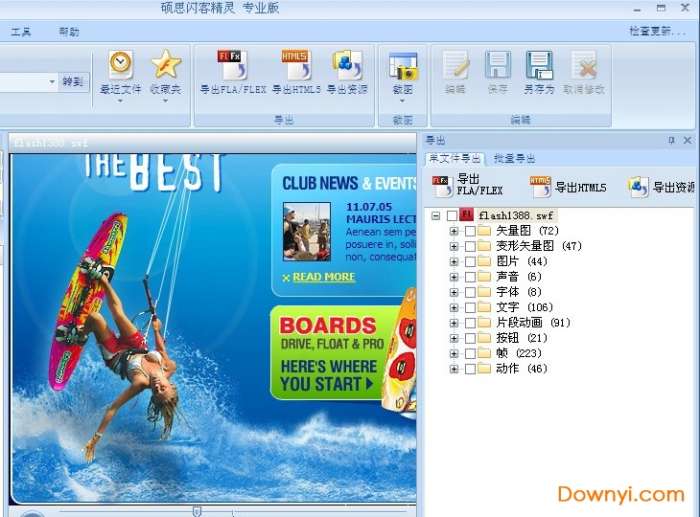Check the flash1388.swf root checkbox
This screenshot has height=517, width=700.
tap(452, 216)
